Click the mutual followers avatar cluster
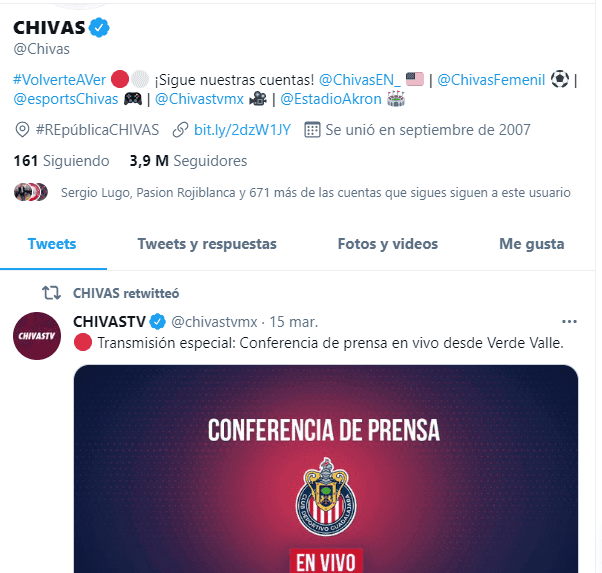This screenshot has height=573, width=602. coord(31,192)
